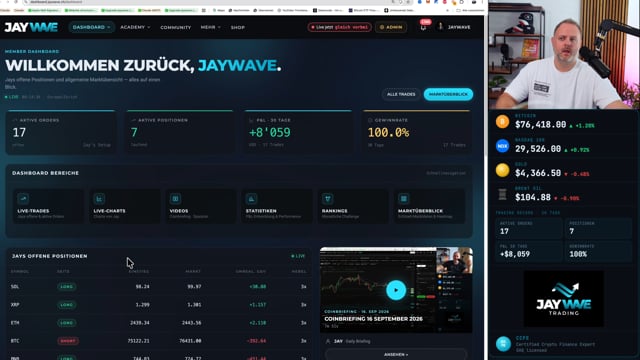Open the notifications bell icon
Viewport: 640px width, 360px height.
(x=423, y=27)
